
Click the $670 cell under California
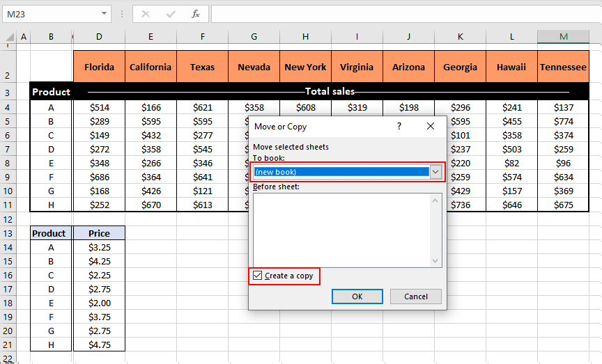coord(151,205)
